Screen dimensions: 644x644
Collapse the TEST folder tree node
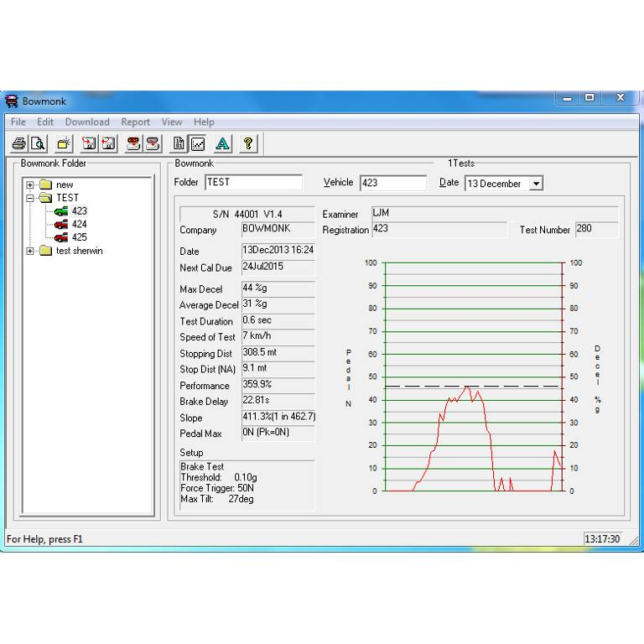30,198
